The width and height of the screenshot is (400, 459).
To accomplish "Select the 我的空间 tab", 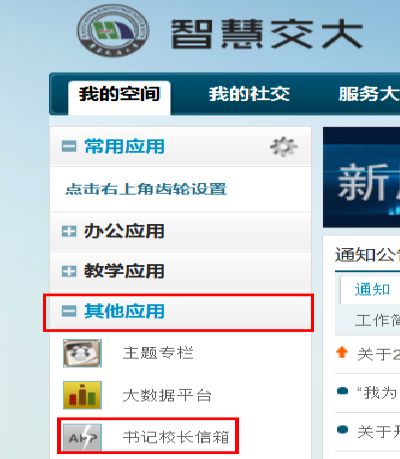I will pyautogui.click(x=119, y=94).
